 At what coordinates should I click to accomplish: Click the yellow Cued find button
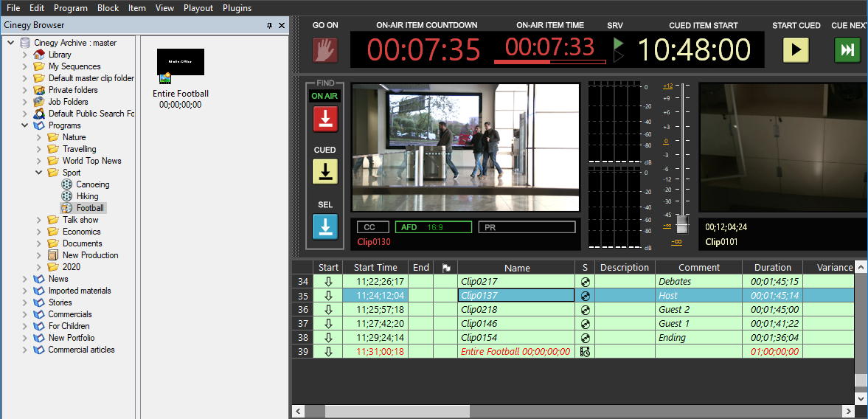coord(325,171)
